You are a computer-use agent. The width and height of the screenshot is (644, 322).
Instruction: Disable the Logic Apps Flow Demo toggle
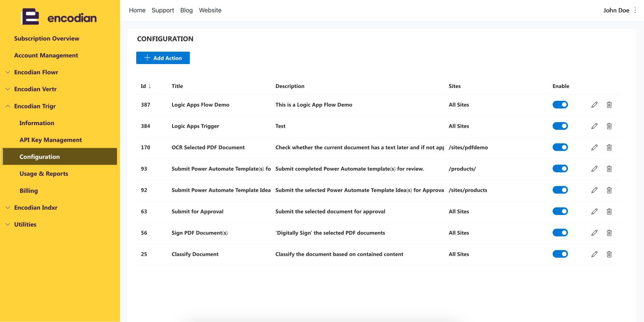560,105
